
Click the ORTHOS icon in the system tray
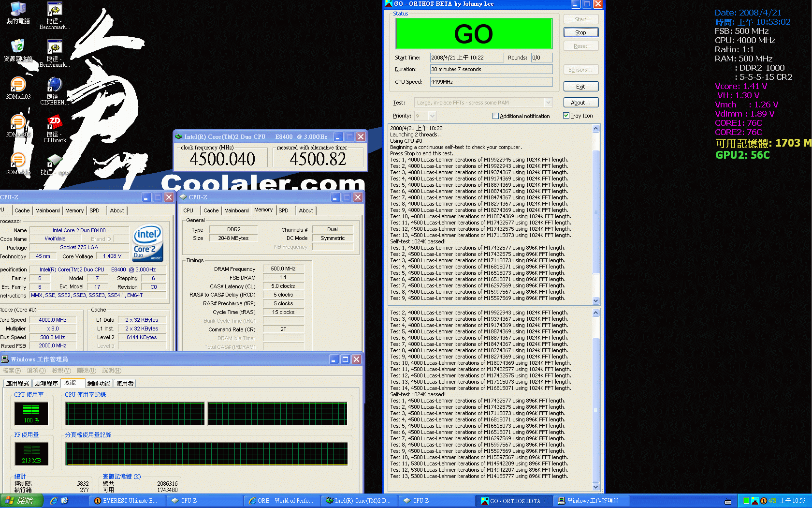tap(755, 501)
